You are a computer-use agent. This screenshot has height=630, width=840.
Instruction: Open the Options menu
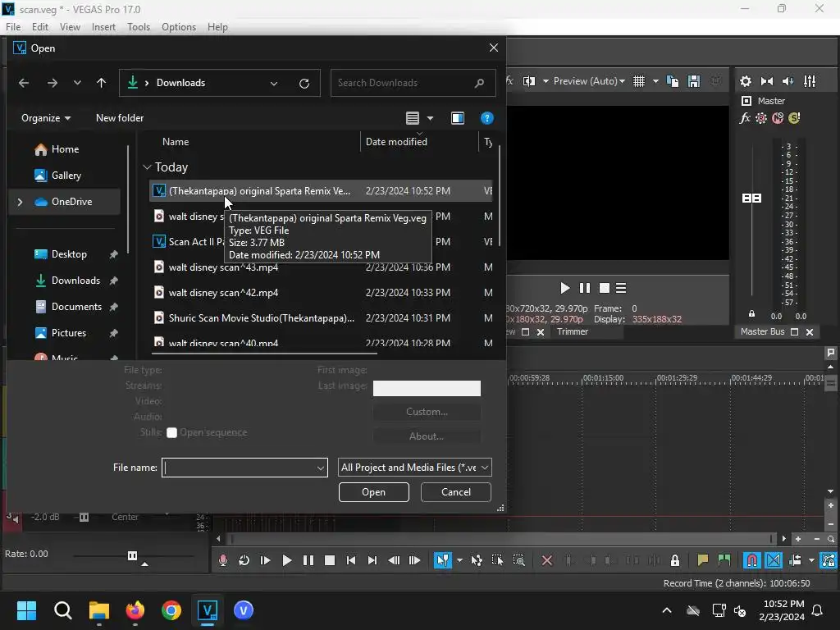[x=179, y=27]
